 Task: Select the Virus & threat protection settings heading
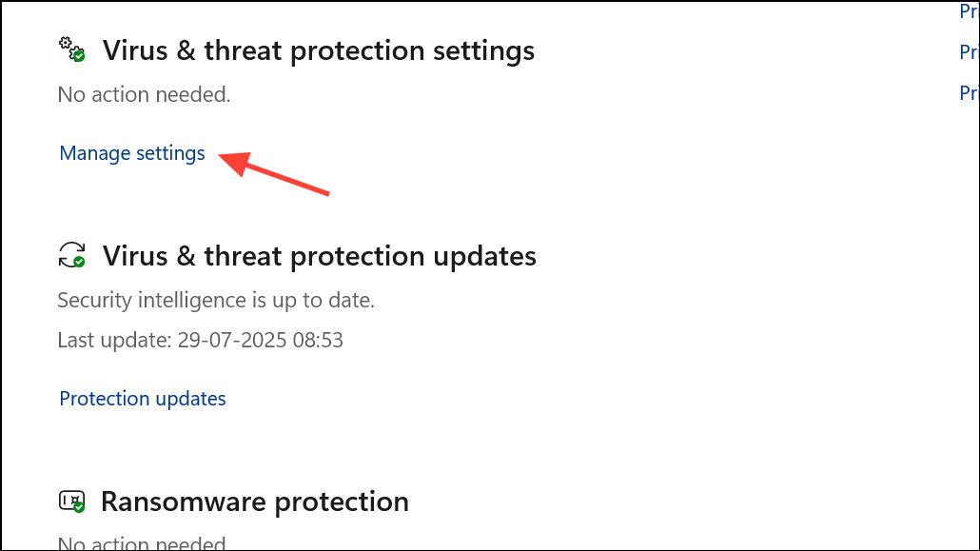(319, 50)
